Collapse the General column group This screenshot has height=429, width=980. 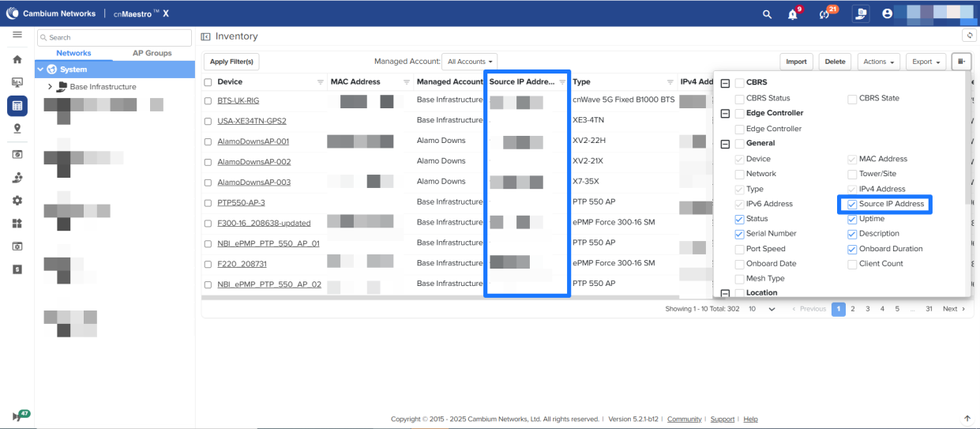click(725, 144)
